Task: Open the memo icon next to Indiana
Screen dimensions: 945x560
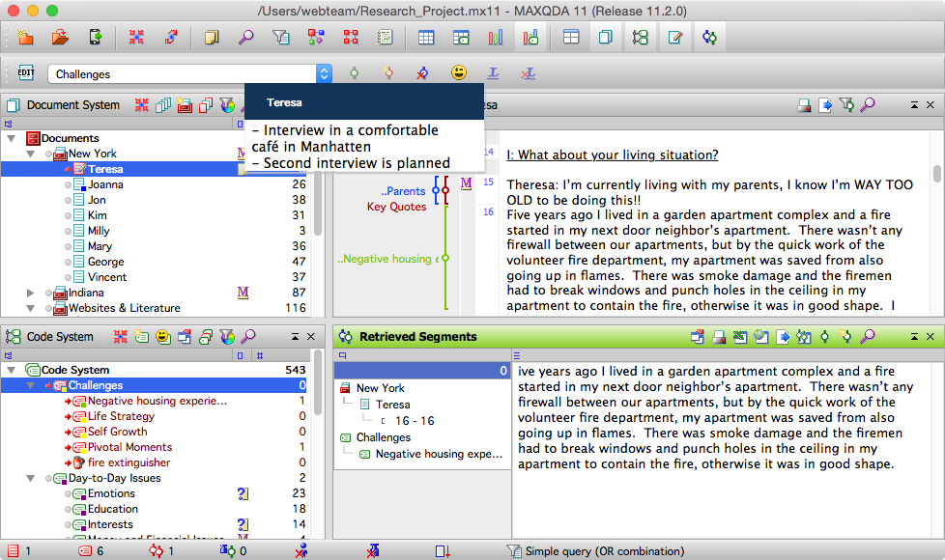Action: (x=243, y=292)
